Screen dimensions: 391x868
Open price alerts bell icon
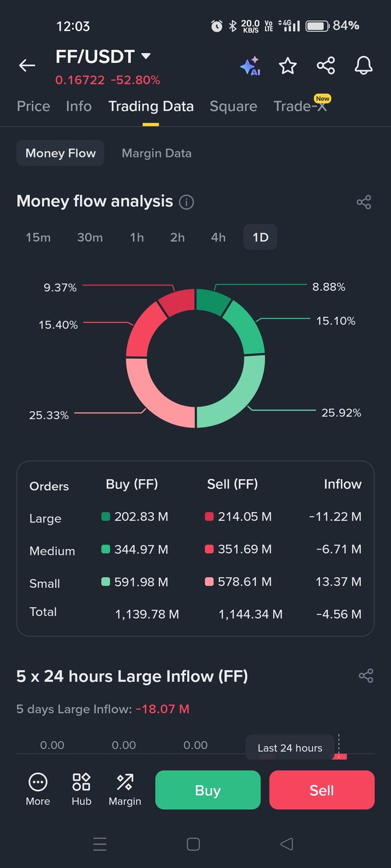click(364, 65)
